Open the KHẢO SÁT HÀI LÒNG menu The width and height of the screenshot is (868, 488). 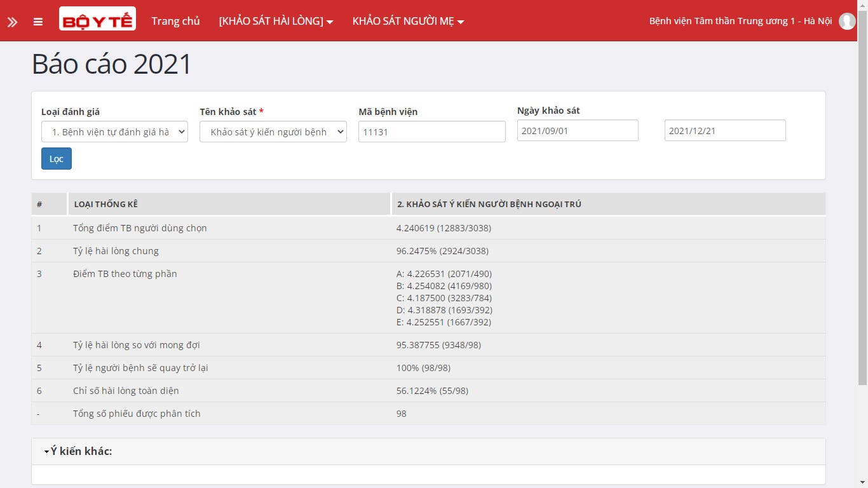coord(276,21)
